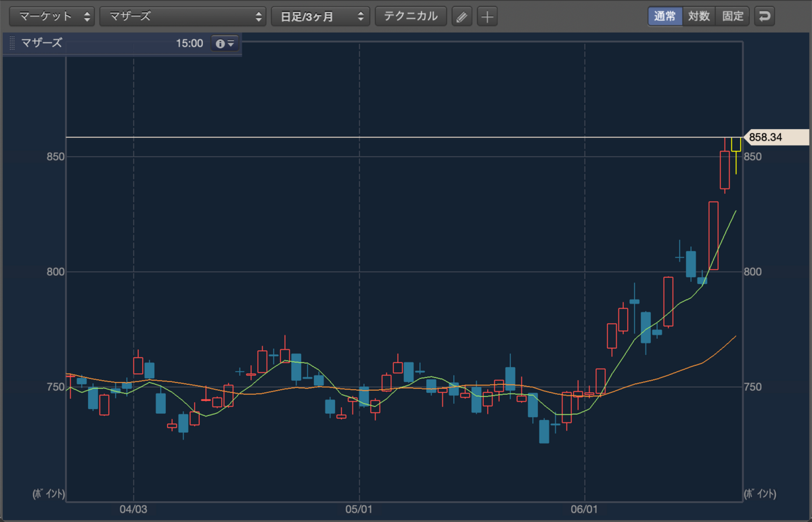Click the return arrow reset icon
The width and height of the screenshot is (812, 522).
pyautogui.click(x=765, y=16)
